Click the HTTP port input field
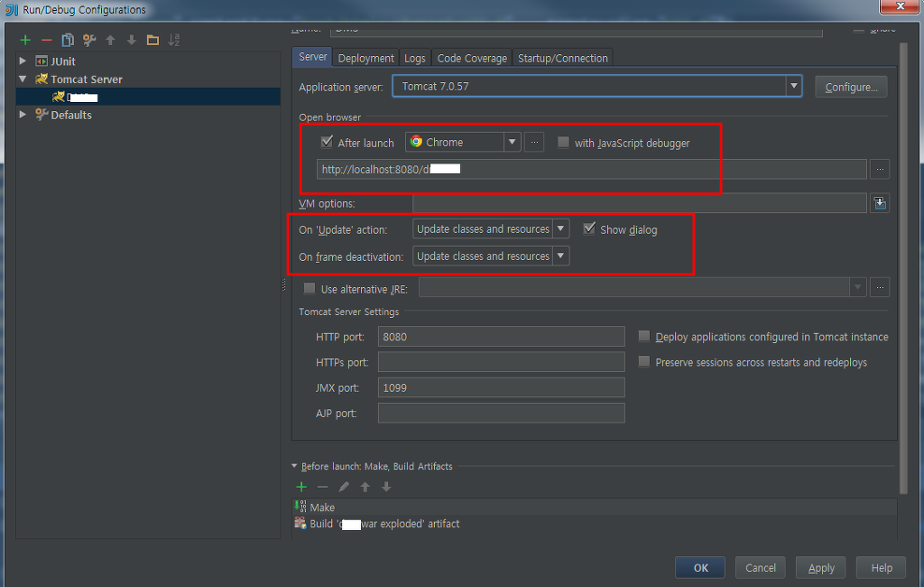The width and height of the screenshot is (924, 587). click(501, 337)
